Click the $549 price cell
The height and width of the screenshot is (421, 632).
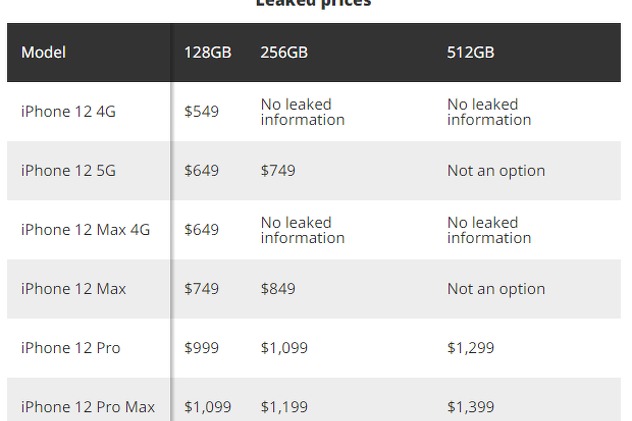[201, 111]
